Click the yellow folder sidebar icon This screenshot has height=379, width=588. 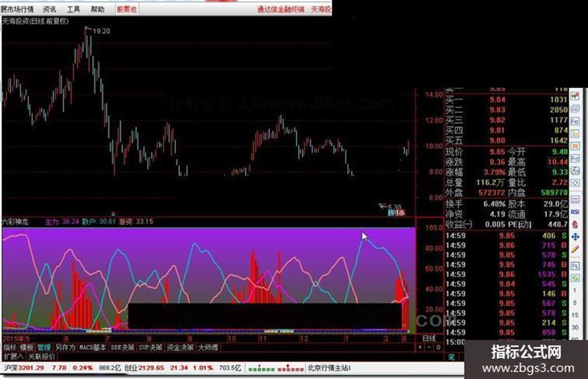[575, 134]
